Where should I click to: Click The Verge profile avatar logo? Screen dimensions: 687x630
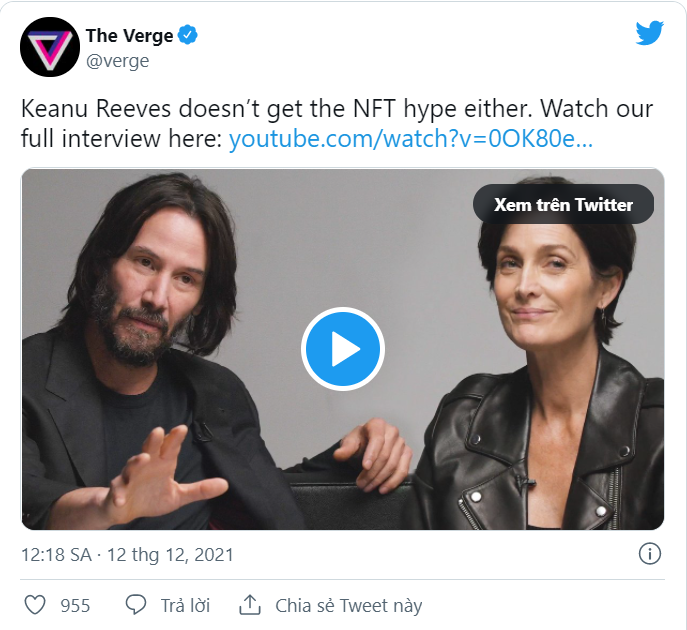(x=49, y=47)
